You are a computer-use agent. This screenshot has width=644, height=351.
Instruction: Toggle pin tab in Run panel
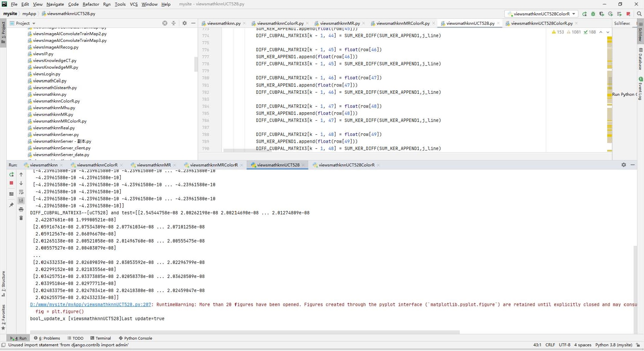[11, 205]
